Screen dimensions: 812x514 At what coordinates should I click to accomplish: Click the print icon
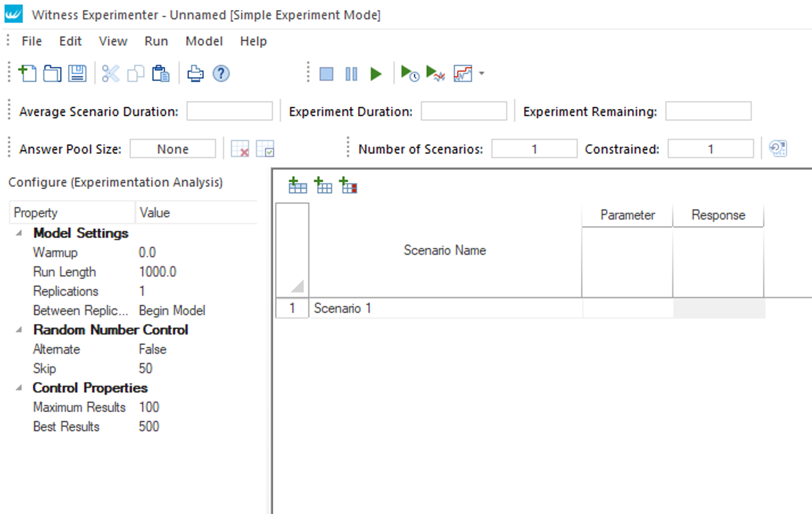point(196,74)
